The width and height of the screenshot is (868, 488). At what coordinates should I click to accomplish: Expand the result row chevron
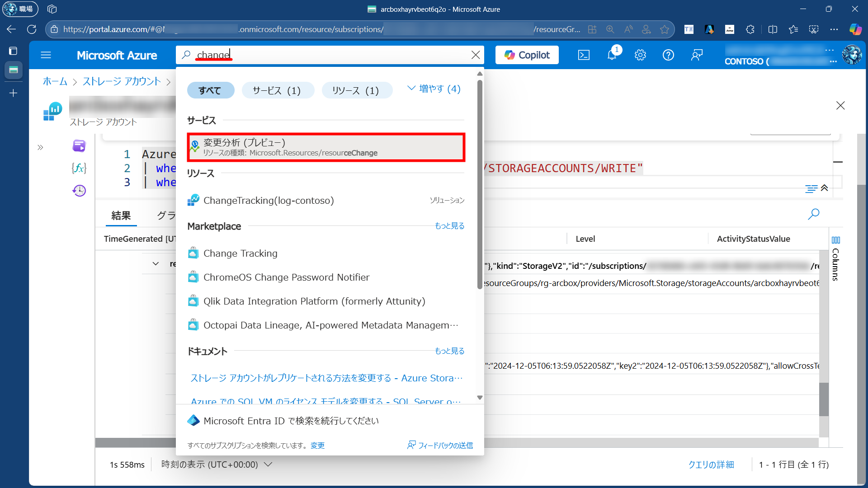pos(156,264)
